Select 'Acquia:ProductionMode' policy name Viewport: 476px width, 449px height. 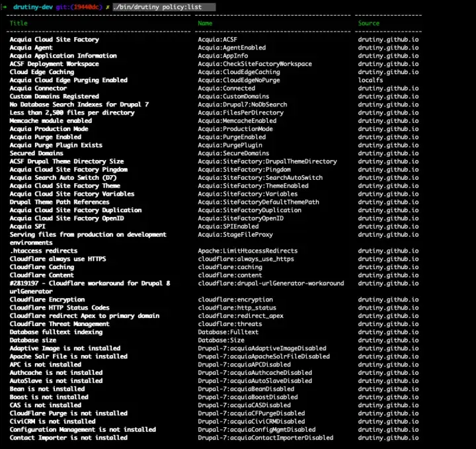point(235,129)
